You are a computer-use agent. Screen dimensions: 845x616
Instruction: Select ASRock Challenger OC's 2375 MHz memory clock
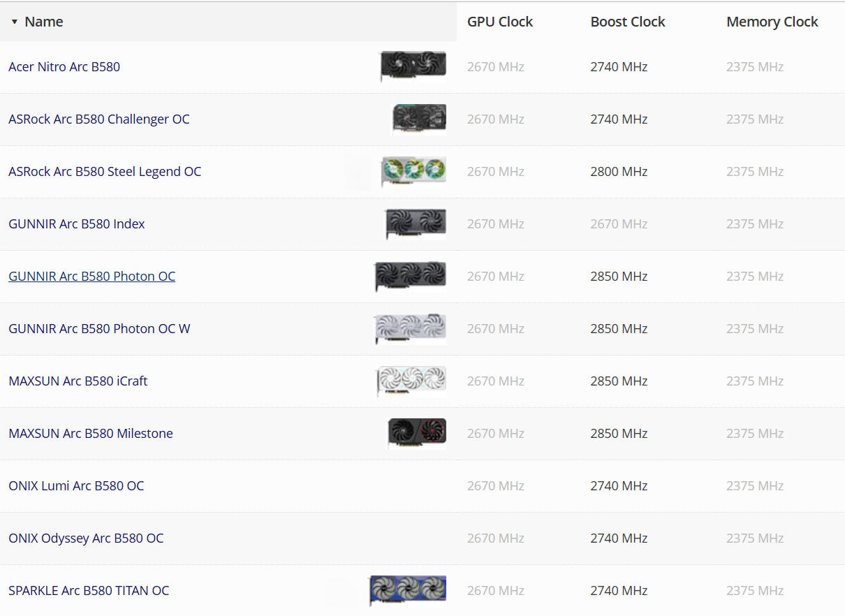[x=755, y=119]
